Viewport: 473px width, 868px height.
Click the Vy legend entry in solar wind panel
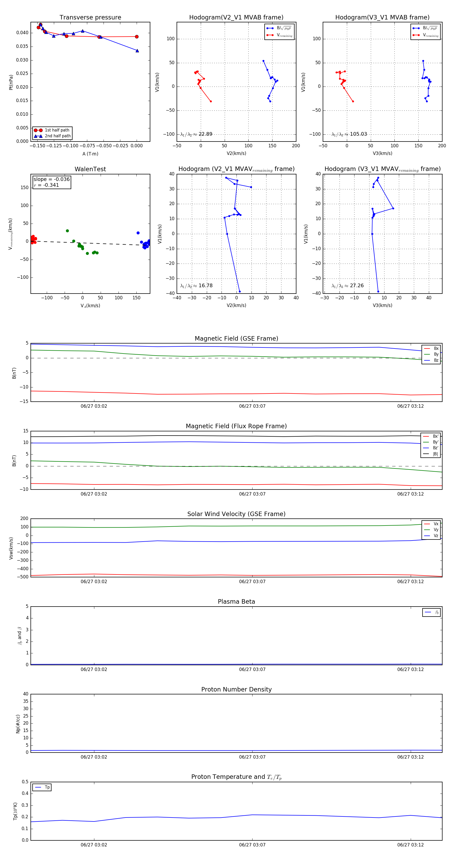431,530
